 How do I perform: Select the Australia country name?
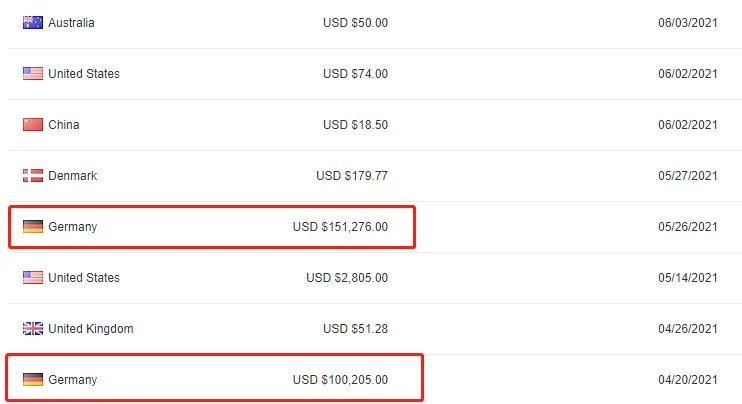click(71, 23)
